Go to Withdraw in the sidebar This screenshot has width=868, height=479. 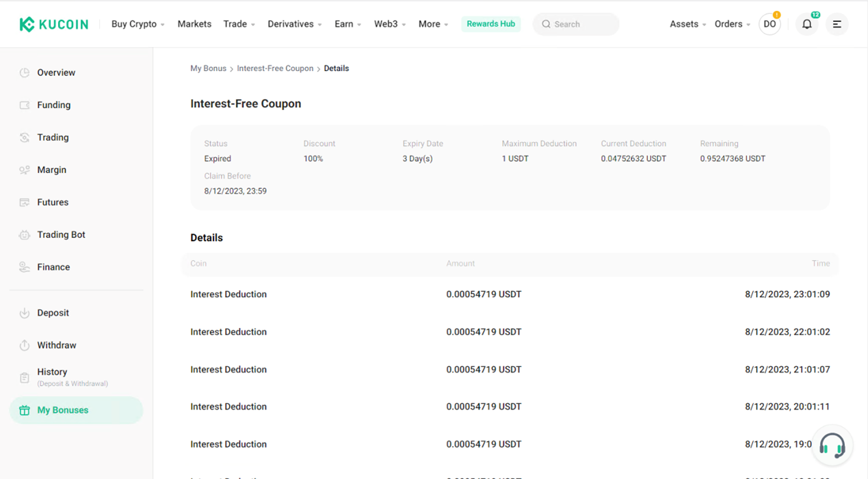click(76, 346)
